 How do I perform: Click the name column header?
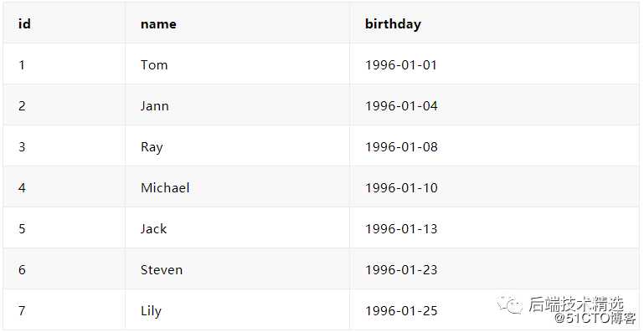[x=237, y=23]
